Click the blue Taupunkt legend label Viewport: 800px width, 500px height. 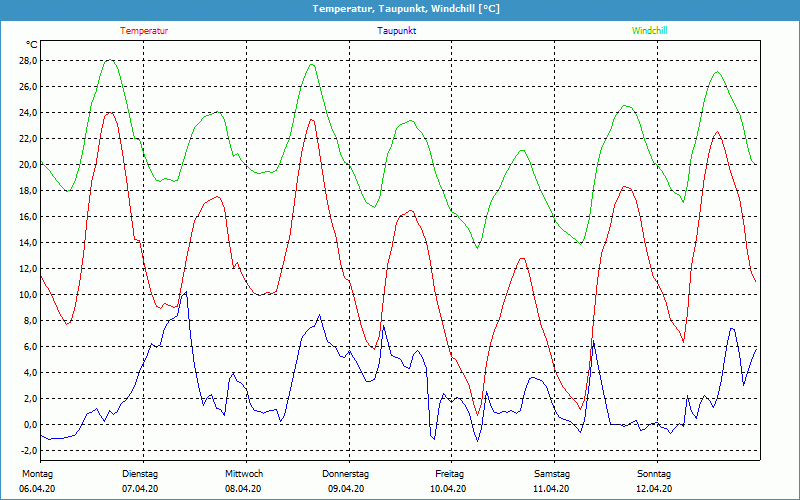pos(396,31)
